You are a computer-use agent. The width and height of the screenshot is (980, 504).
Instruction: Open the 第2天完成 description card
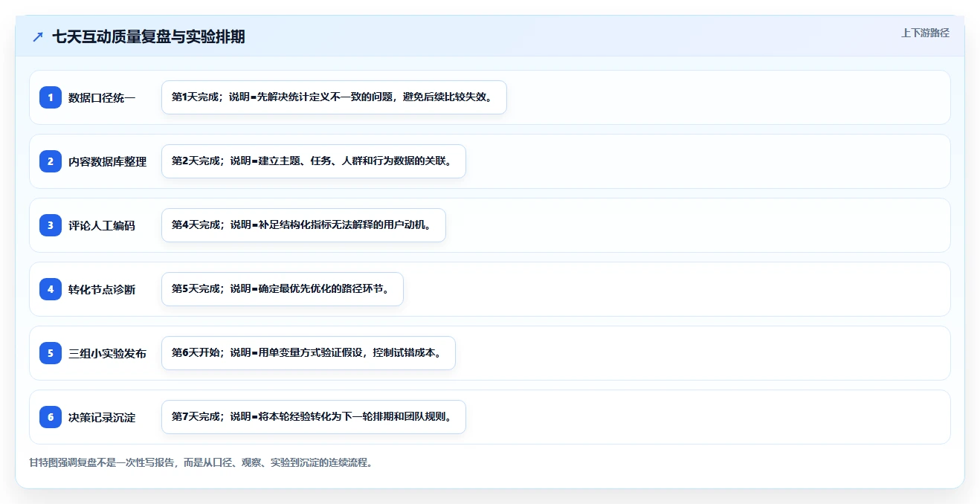pos(314,161)
